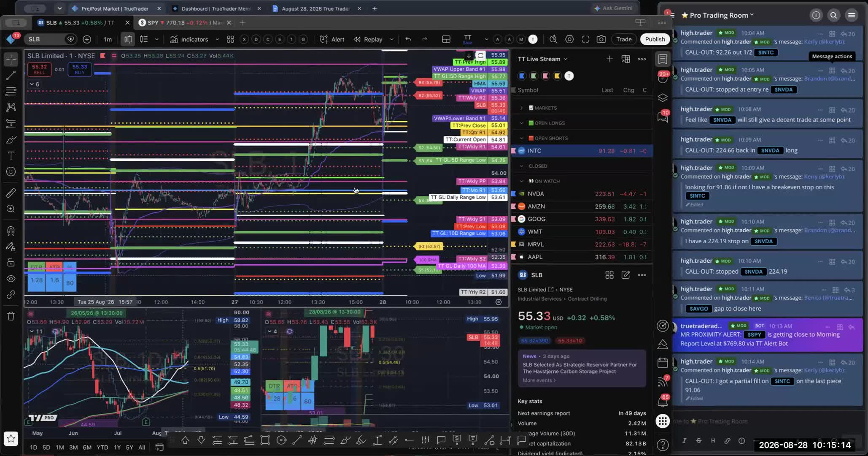Open the alerts clock icon in right sidebar
This screenshot has height=456, width=868.
pos(663,78)
